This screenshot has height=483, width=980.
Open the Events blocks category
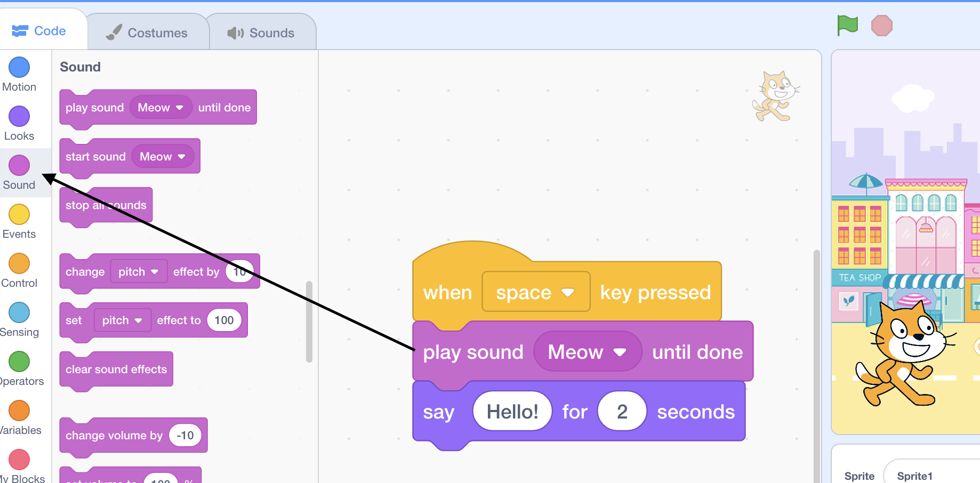(19, 221)
